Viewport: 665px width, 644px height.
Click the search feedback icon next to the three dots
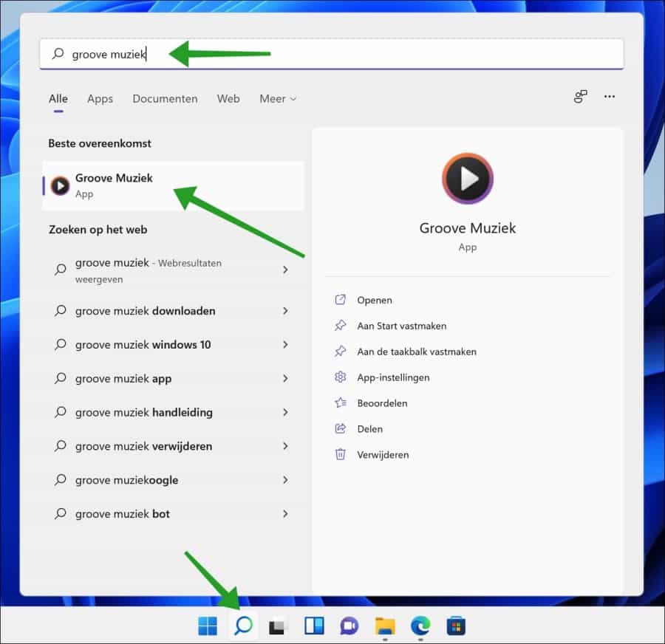click(x=580, y=97)
